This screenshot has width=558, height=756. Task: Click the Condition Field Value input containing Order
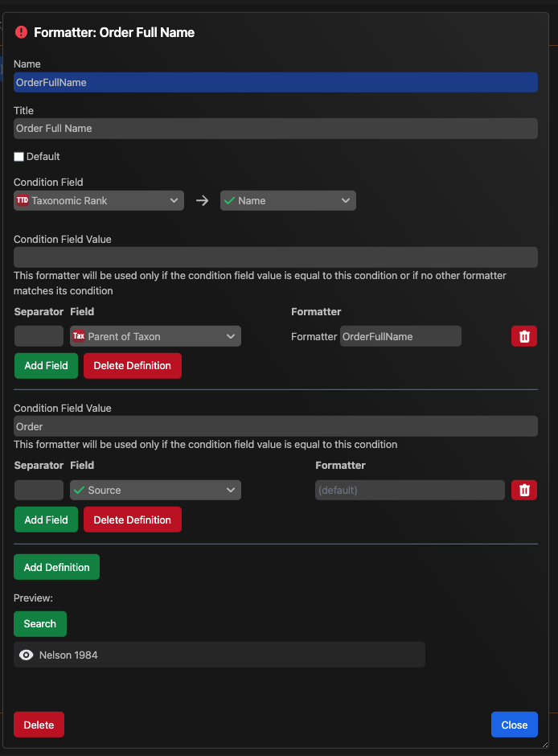(x=276, y=426)
